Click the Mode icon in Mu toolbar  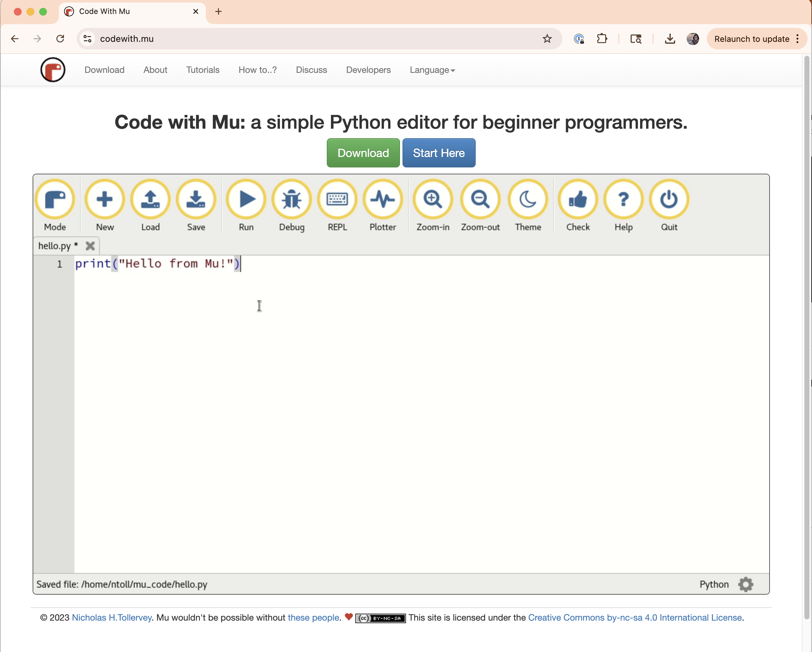click(x=55, y=199)
